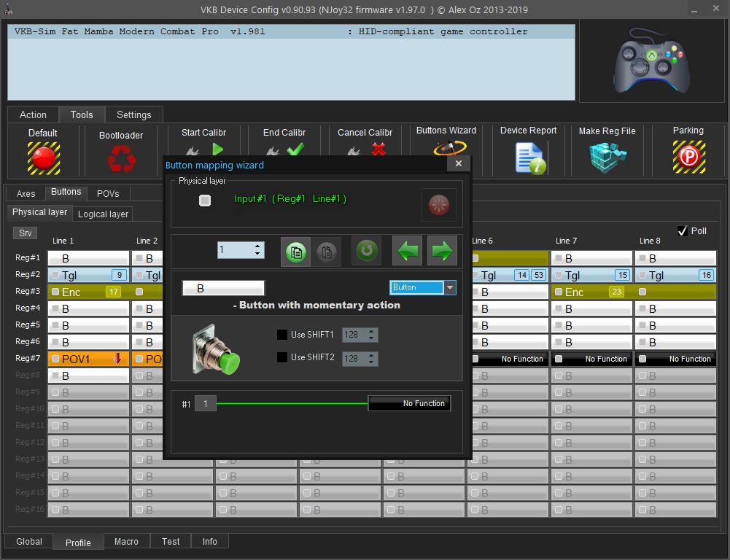
Task: Select Reg#8 Line 1 B cell
Action: coord(88,376)
